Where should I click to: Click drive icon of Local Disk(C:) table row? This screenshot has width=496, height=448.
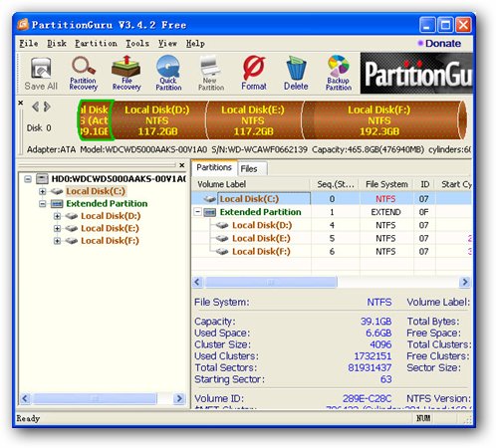pos(210,199)
